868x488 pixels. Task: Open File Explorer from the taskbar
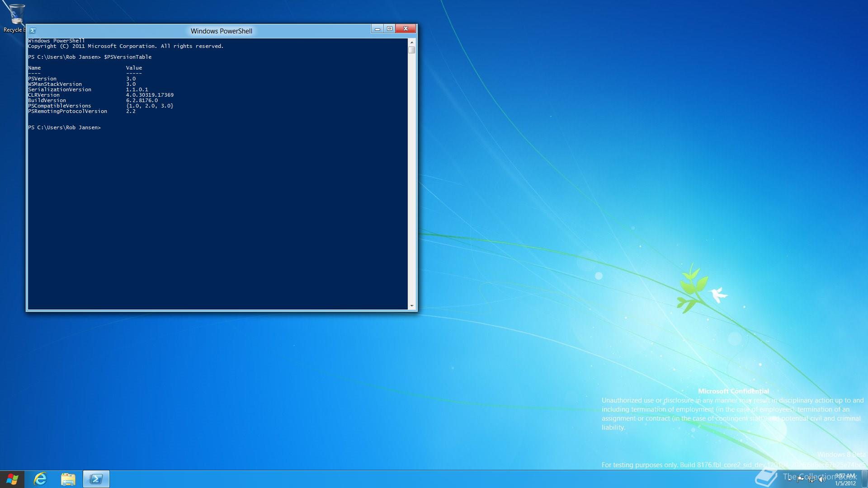click(x=68, y=479)
